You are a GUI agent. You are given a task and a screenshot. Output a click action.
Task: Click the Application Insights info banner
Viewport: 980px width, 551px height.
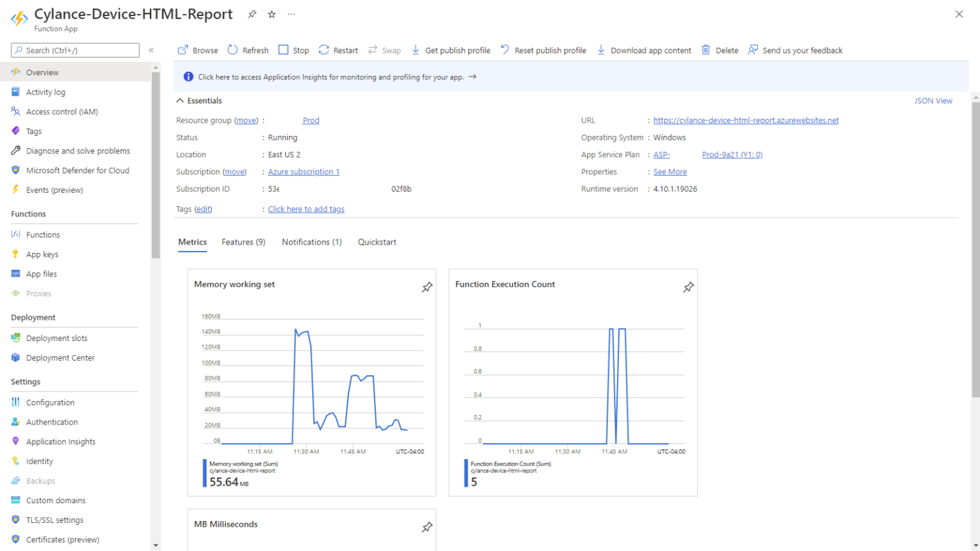point(570,77)
